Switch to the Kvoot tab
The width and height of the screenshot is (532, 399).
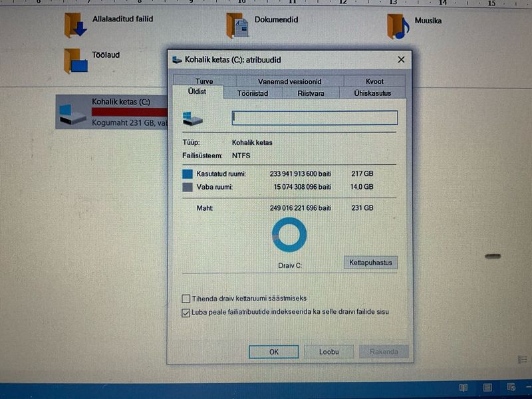374,81
